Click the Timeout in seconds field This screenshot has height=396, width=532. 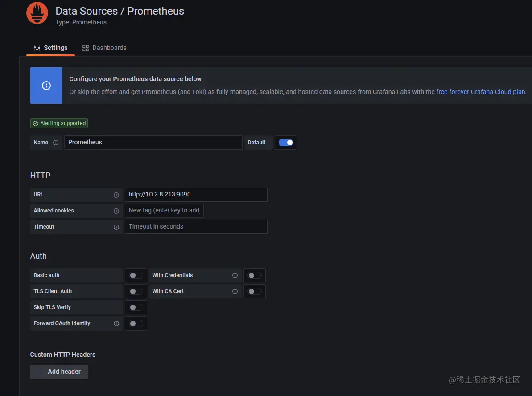(x=196, y=226)
